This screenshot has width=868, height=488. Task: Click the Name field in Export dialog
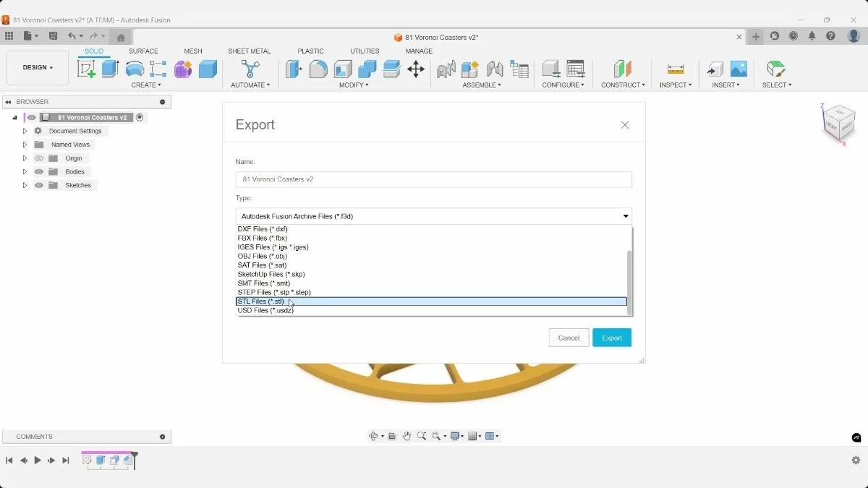pos(434,179)
